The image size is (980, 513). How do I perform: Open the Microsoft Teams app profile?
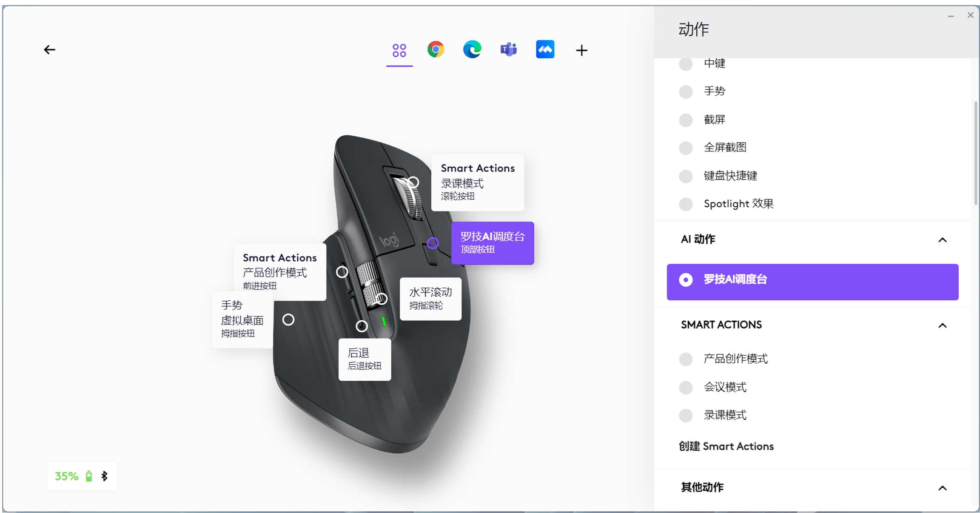point(509,50)
